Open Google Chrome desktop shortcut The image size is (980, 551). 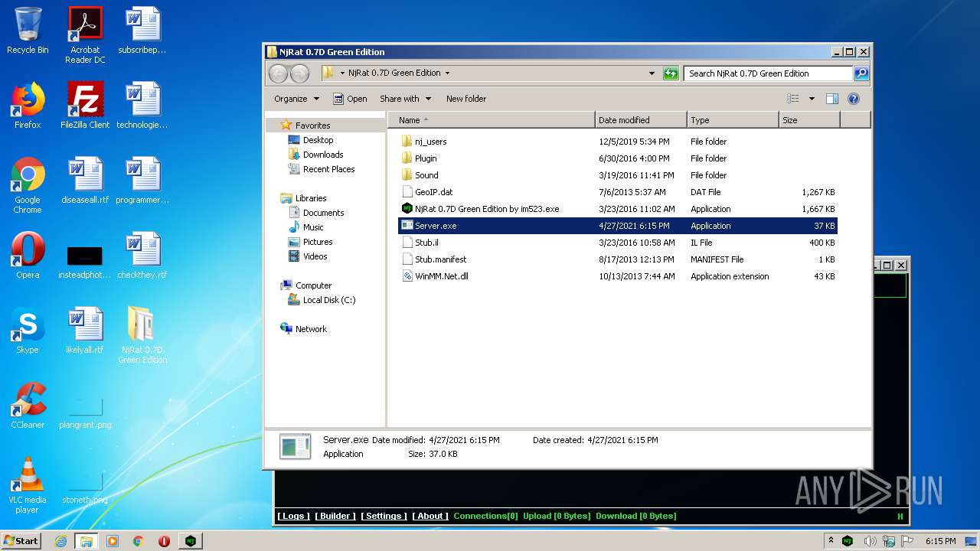click(x=28, y=185)
